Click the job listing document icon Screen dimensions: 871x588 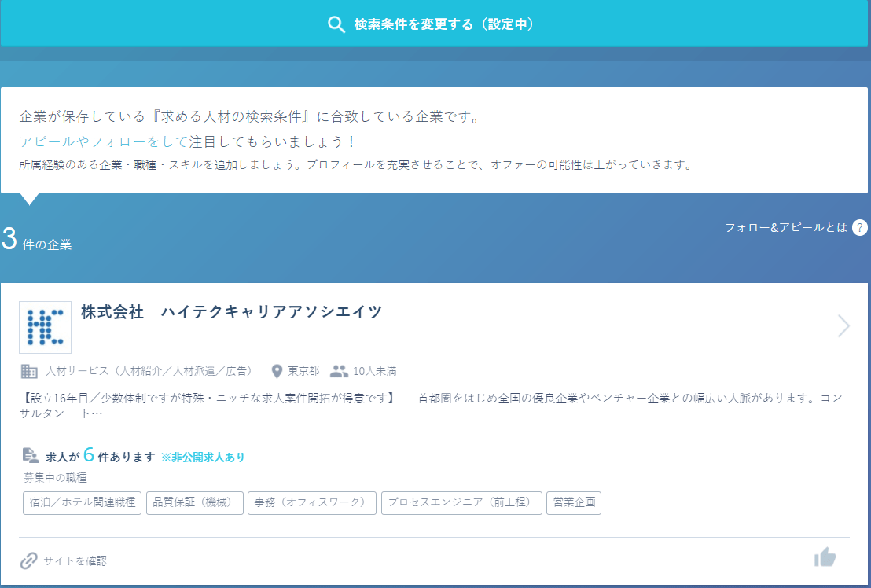coord(31,455)
